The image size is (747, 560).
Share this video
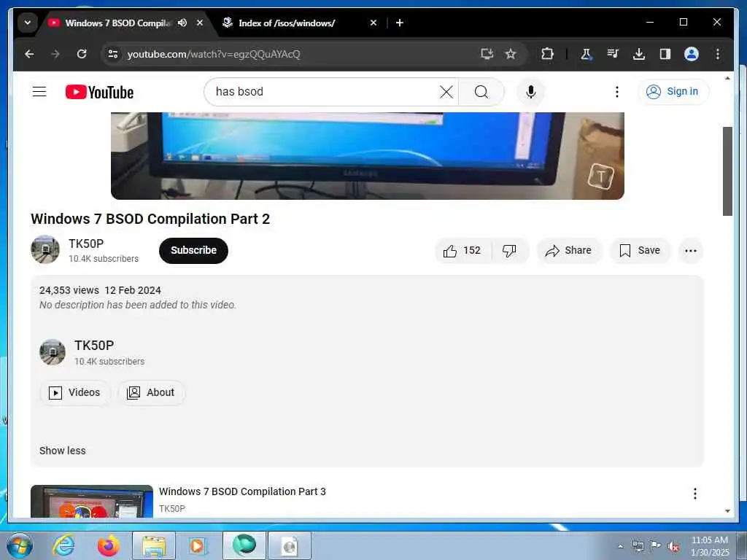click(x=569, y=251)
